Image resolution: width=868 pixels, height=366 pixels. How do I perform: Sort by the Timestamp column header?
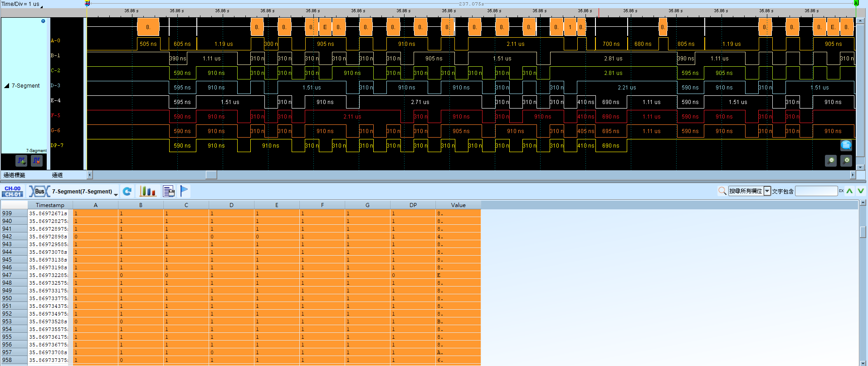pos(50,205)
